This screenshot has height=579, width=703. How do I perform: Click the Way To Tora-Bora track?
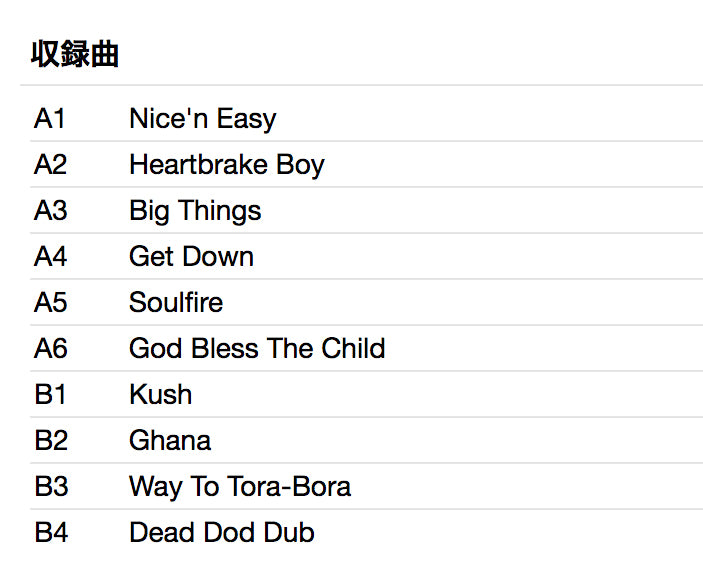240,487
